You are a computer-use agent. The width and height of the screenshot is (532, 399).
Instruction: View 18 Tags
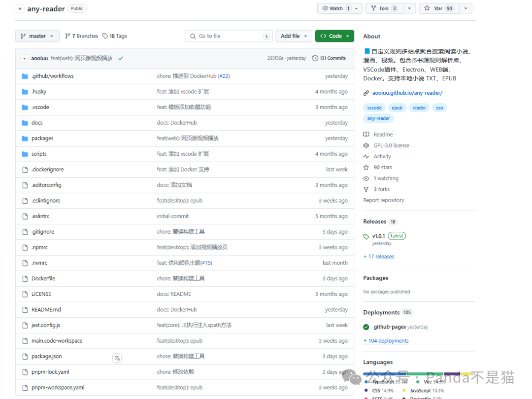[x=115, y=36]
